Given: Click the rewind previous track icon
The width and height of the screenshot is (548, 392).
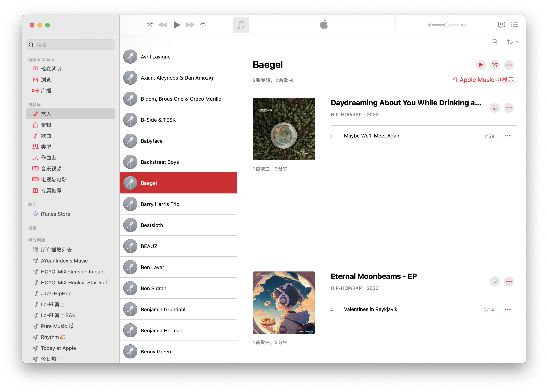Looking at the screenshot, I should [x=163, y=25].
